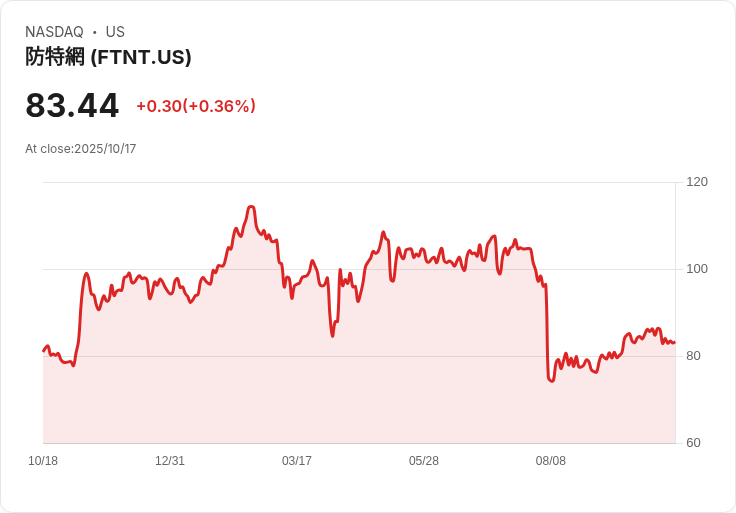
Task: Click the chart's highest peak near 115
Action: coord(251,207)
